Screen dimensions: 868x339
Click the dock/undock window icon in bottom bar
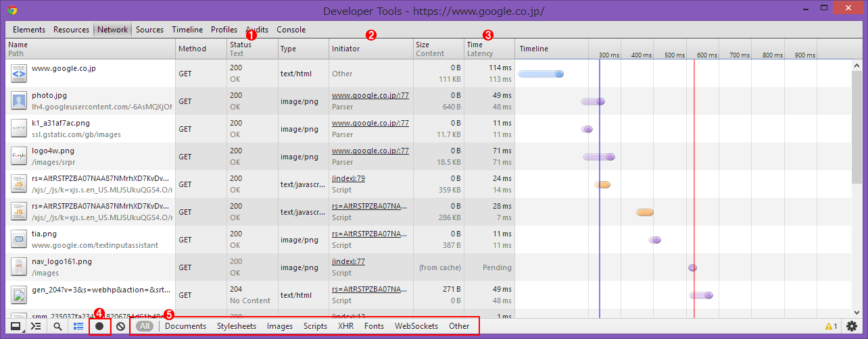coord(15,326)
